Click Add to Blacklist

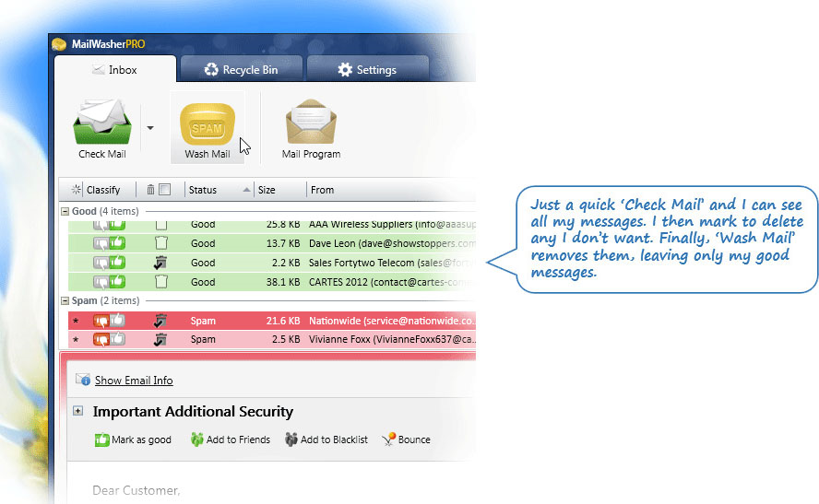tap(326, 440)
